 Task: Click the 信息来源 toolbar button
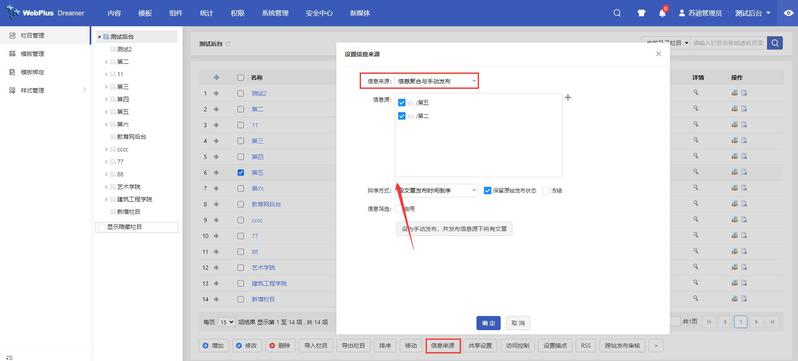(443, 346)
